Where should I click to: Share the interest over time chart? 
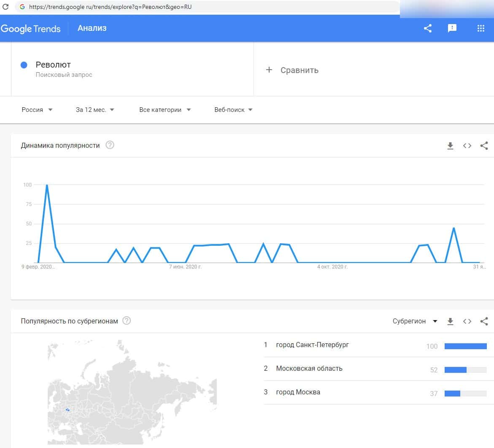(484, 146)
